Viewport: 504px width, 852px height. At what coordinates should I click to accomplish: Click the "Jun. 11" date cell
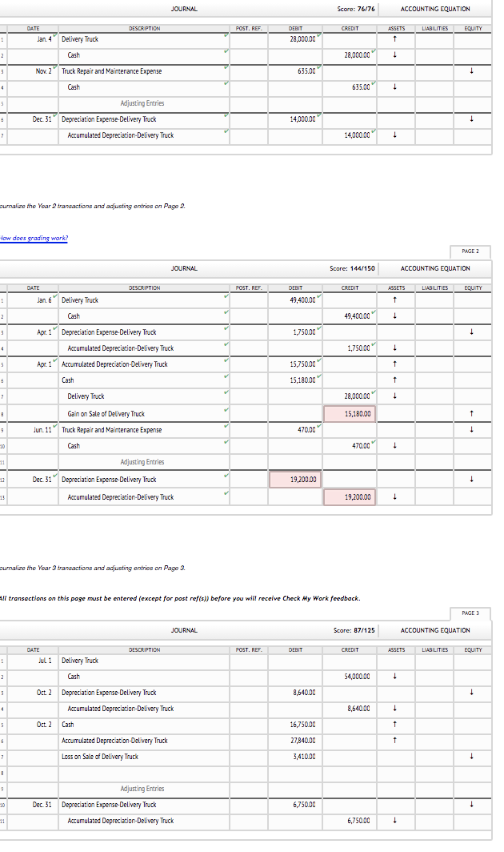tap(33, 430)
